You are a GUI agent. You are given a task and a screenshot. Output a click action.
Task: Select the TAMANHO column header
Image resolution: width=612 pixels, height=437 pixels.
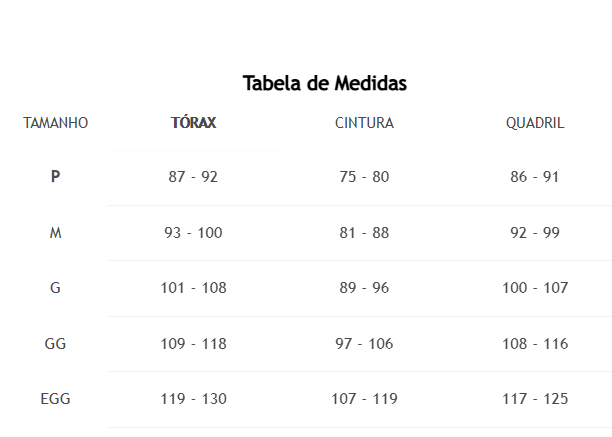(x=56, y=123)
